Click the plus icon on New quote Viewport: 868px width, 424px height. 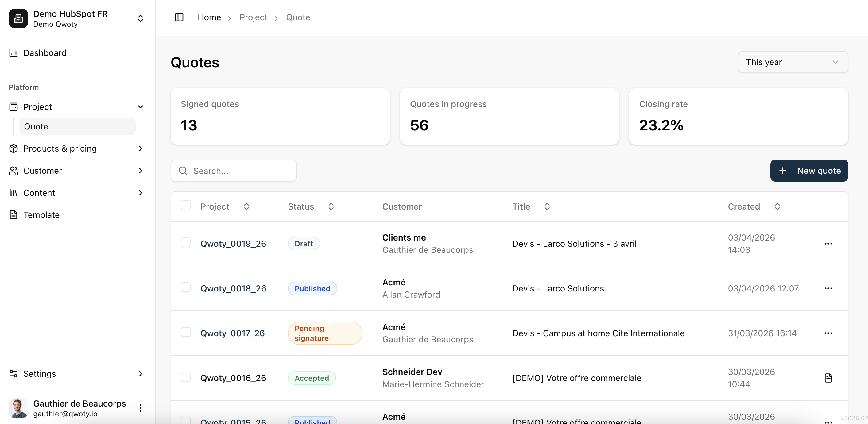click(783, 171)
